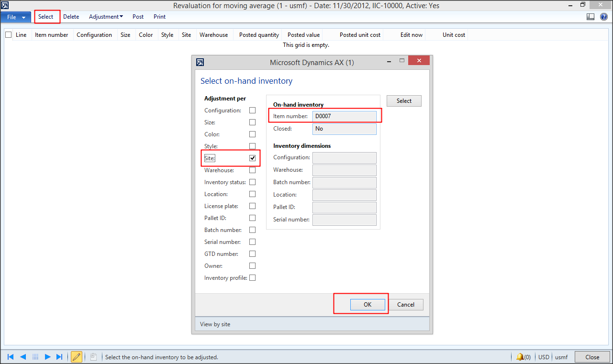Click USD currency in status bar
The image size is (613, 364).
[x=544, y=357]
